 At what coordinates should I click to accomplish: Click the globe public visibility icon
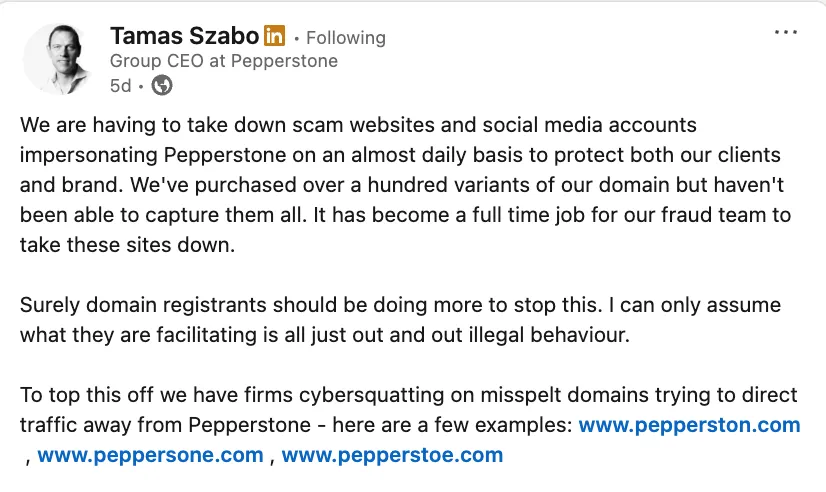point(162,85)
